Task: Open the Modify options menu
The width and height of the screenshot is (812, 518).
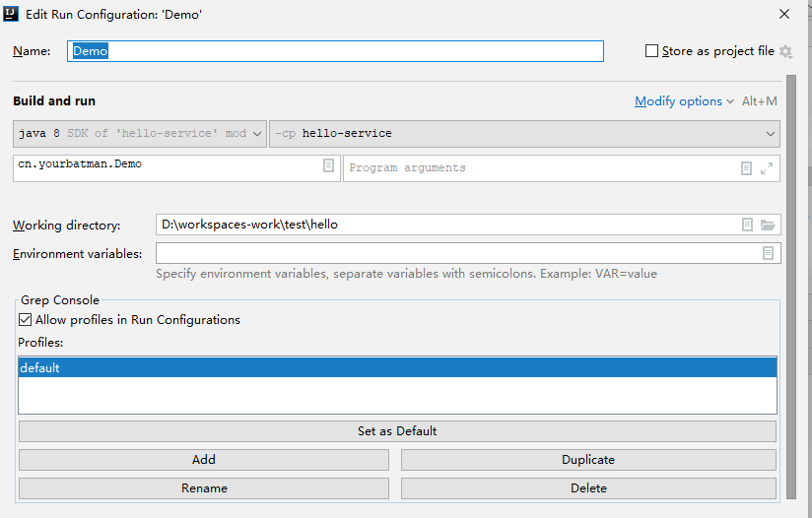Action: 684,101
